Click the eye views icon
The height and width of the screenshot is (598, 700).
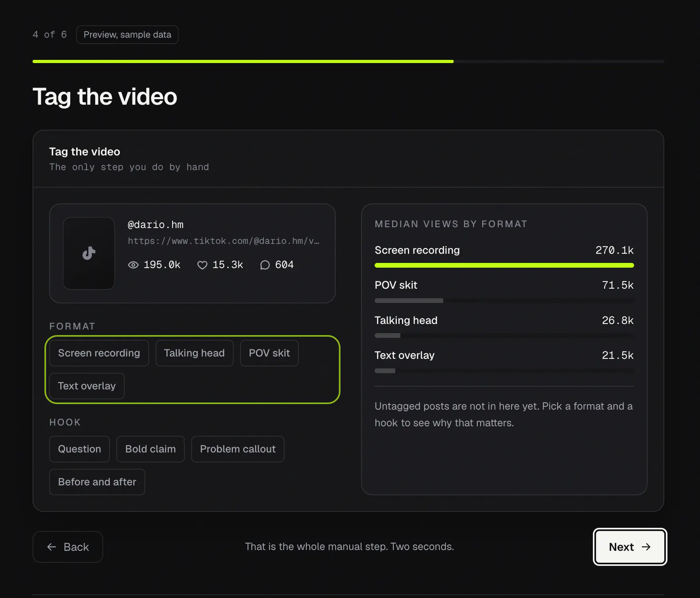click(133, 265)
